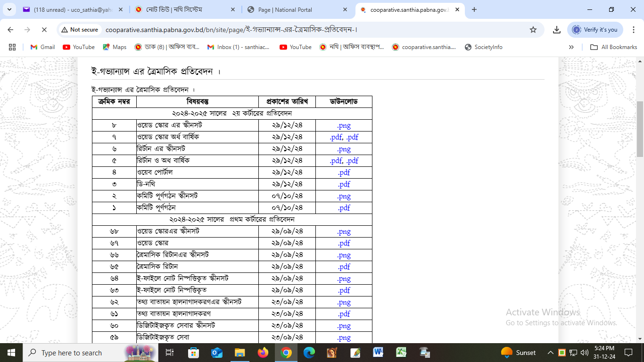The width and height of the screenshot is (644, 362).
Task: Launch Firefox from the taskbar
Action: click(x=263, y=353)
